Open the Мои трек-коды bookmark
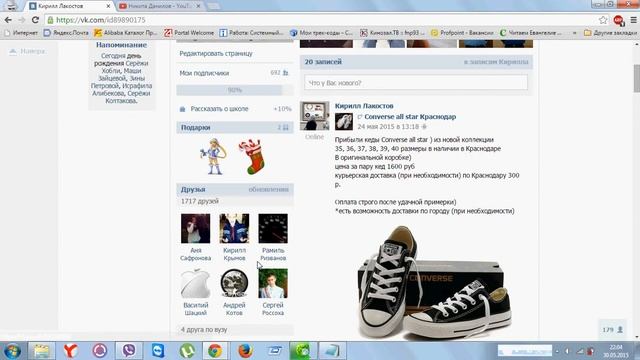 [322, 33]
